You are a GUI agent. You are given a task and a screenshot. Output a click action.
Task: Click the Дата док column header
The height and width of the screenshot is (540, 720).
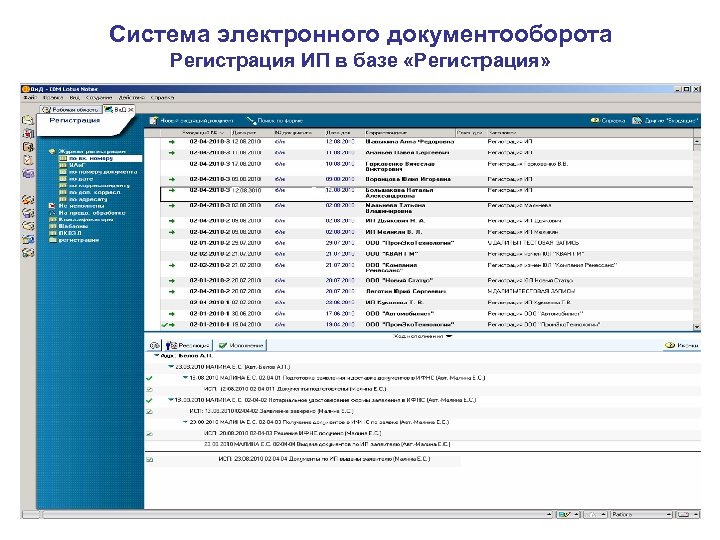[343, 133]
